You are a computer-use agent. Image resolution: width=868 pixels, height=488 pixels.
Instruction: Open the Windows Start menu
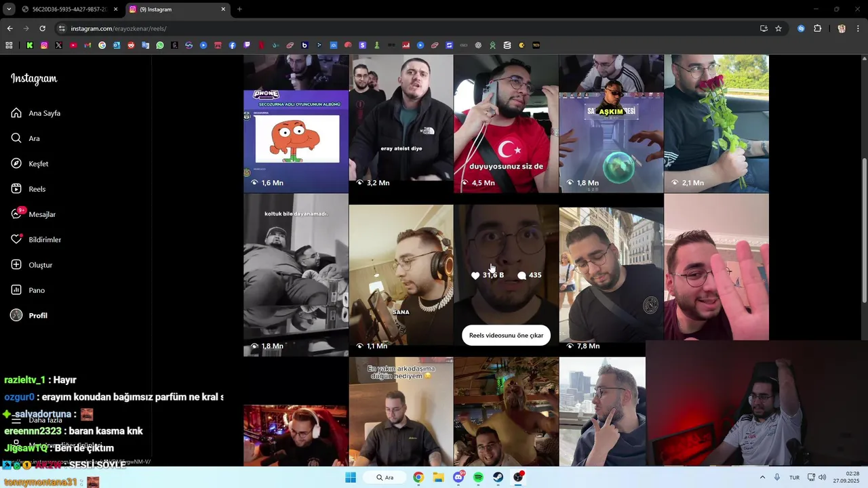coord(351,477)
